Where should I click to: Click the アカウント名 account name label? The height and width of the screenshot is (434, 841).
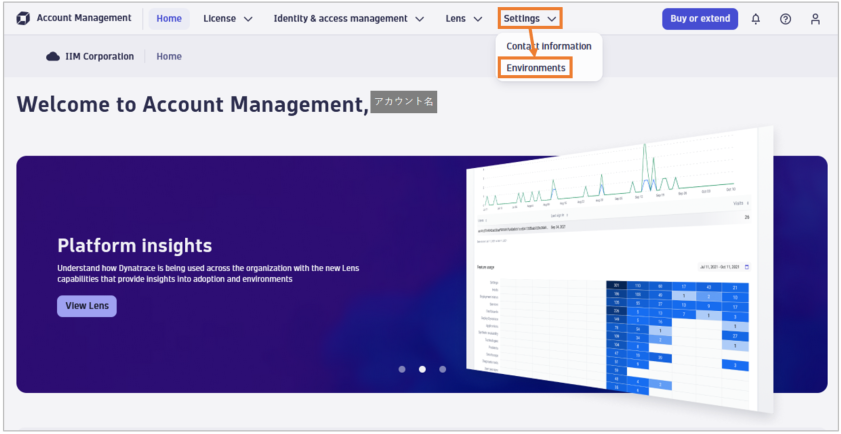[404, 101]
